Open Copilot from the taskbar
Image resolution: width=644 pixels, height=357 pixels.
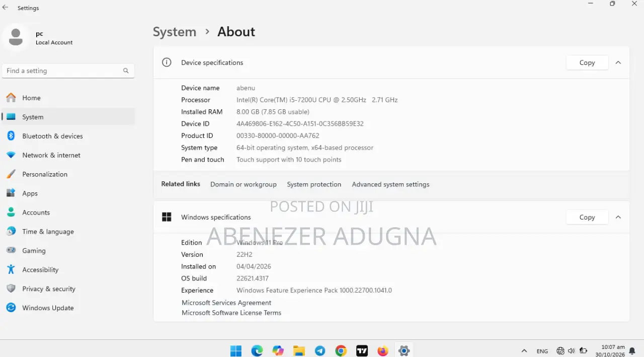pyautogui.click(x=278, y=350)
